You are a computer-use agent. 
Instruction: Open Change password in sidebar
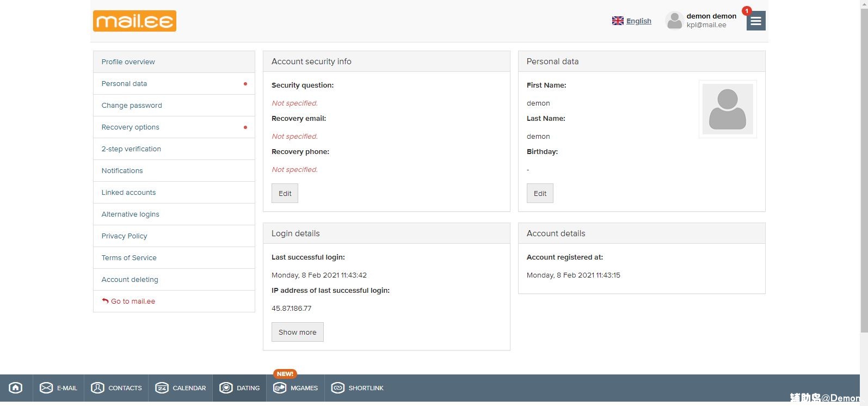(x=174, y=106)
